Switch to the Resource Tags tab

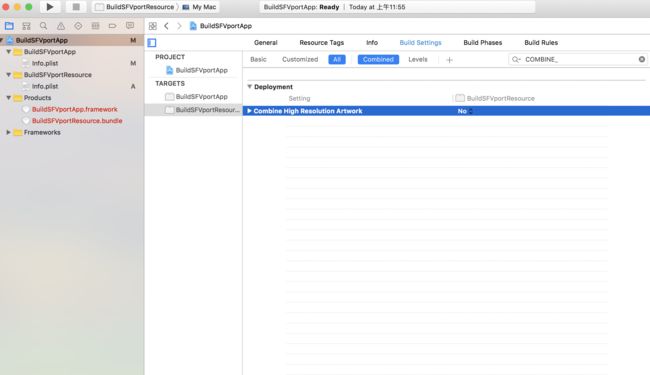322,43
